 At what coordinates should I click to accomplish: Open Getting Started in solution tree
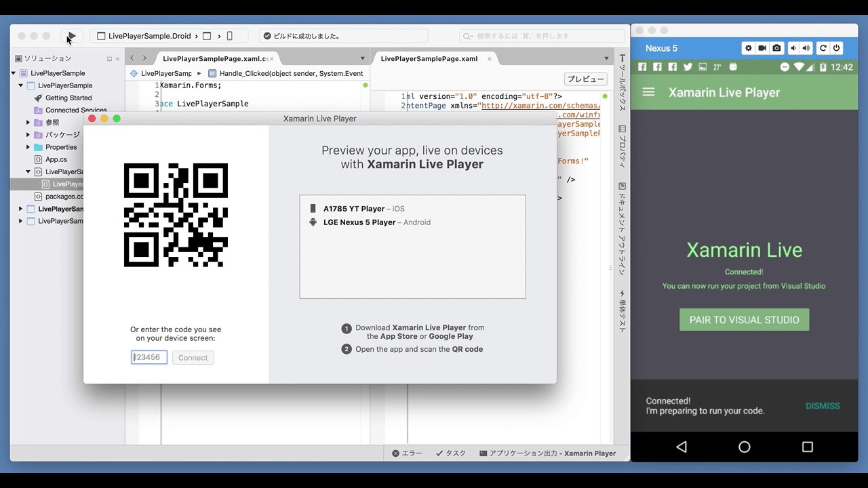coord(68,98)
